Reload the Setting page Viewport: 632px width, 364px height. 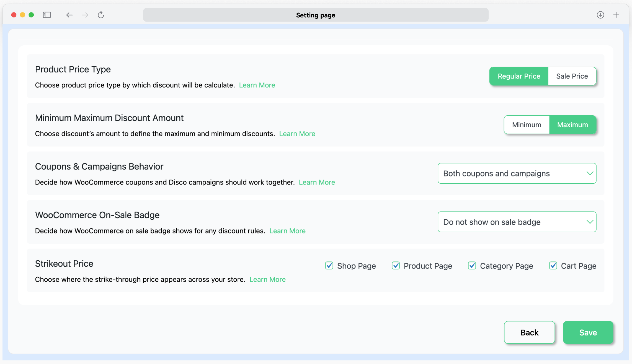[x=101, y=15]
